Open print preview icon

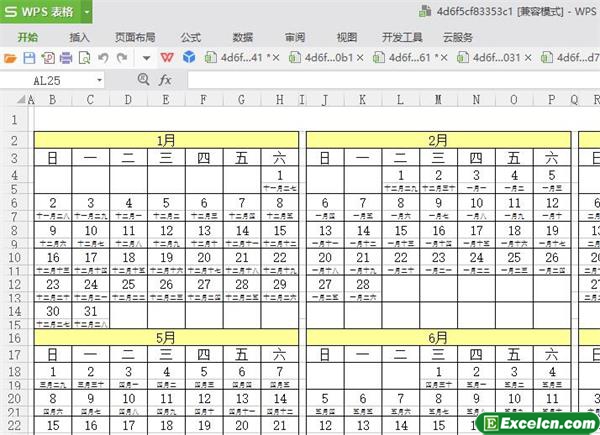[84, 58]
